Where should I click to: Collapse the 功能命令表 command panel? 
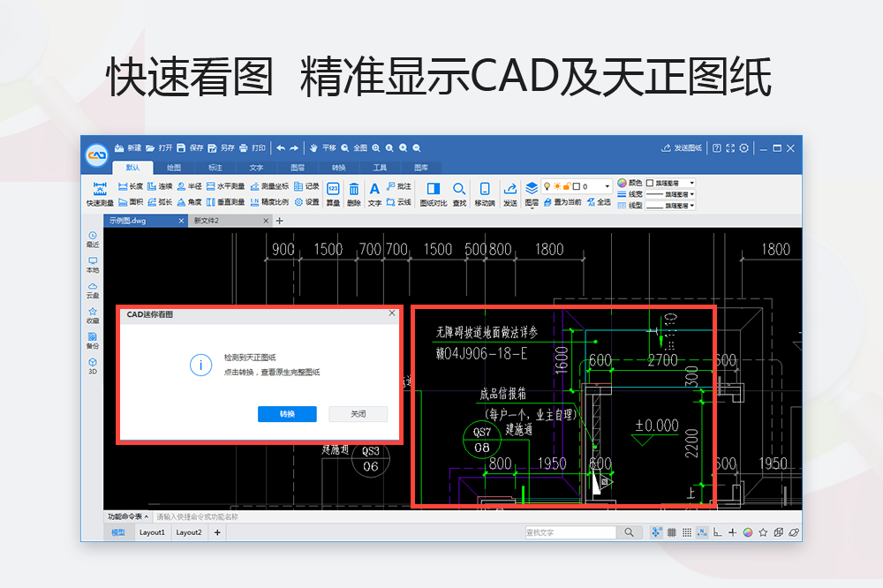(x=147, y=516)
